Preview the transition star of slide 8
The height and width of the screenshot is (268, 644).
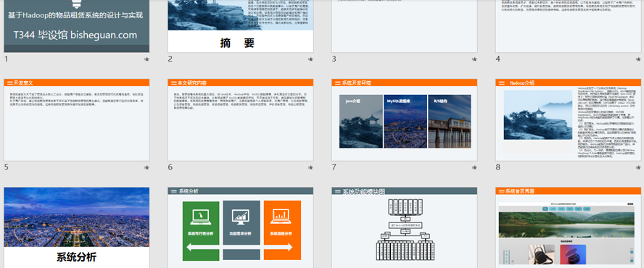[638, 168]
